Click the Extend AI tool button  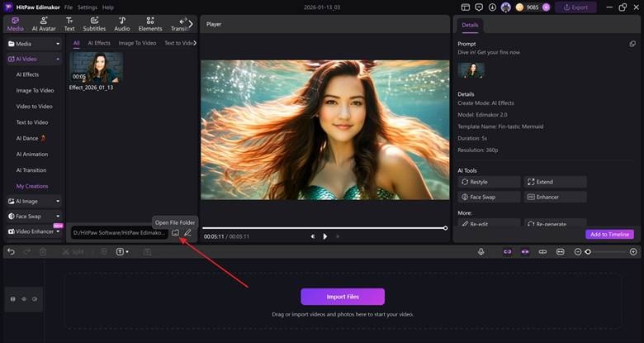555,182
